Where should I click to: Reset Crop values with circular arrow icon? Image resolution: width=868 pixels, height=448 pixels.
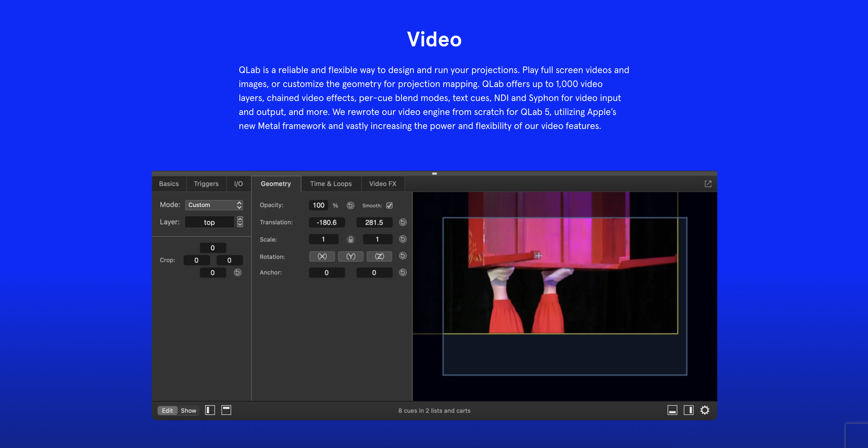tap(237, 272)
